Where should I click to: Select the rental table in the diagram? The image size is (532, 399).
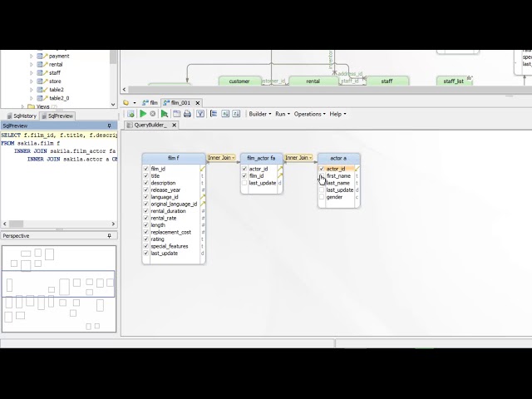pyautogui.click(x=313, y=81)
